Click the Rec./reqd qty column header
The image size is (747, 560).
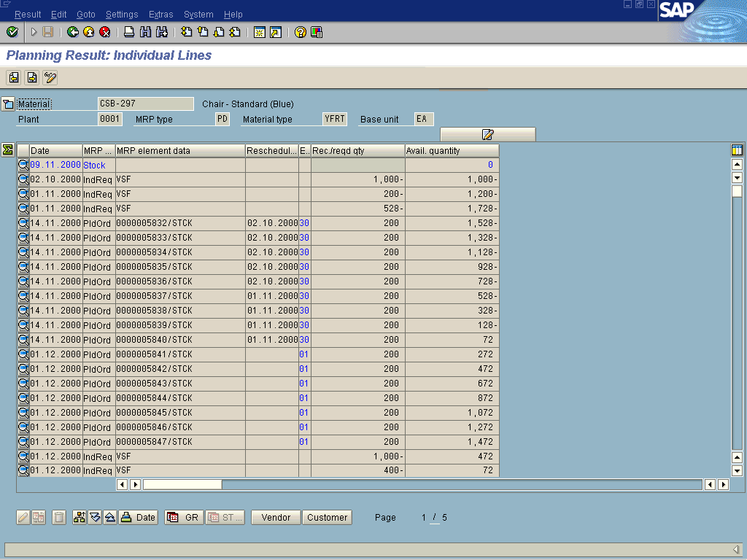pyautogui.click(x=357, y=150)
